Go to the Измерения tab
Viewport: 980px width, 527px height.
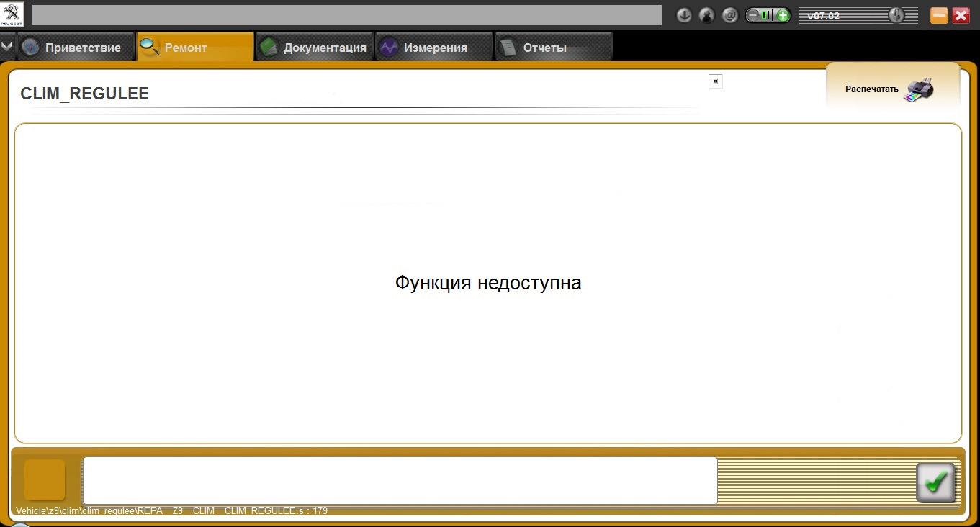tap(434, 48)
